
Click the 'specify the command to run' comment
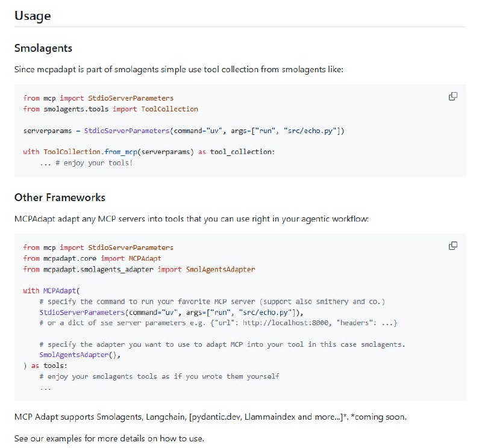[x=212, y=301]
